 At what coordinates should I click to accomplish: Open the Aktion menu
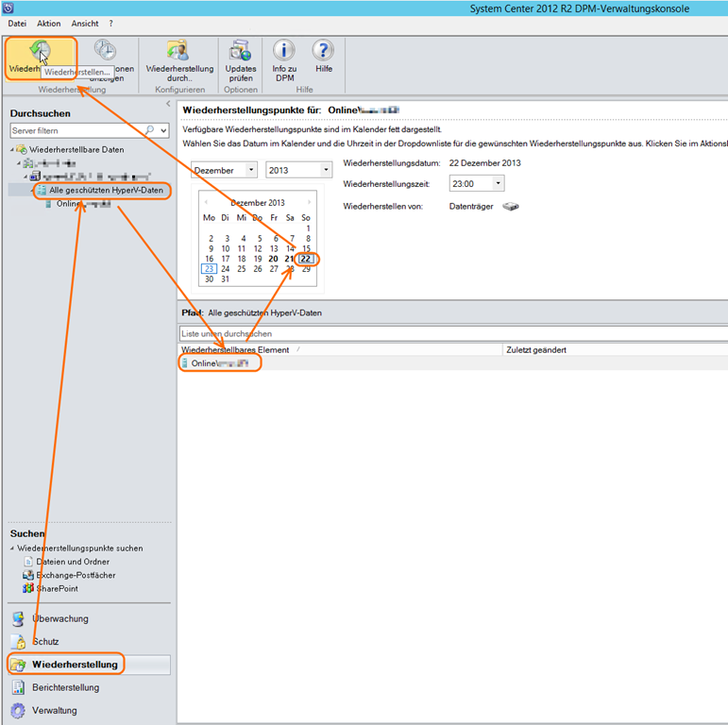(x=48, y=23)
